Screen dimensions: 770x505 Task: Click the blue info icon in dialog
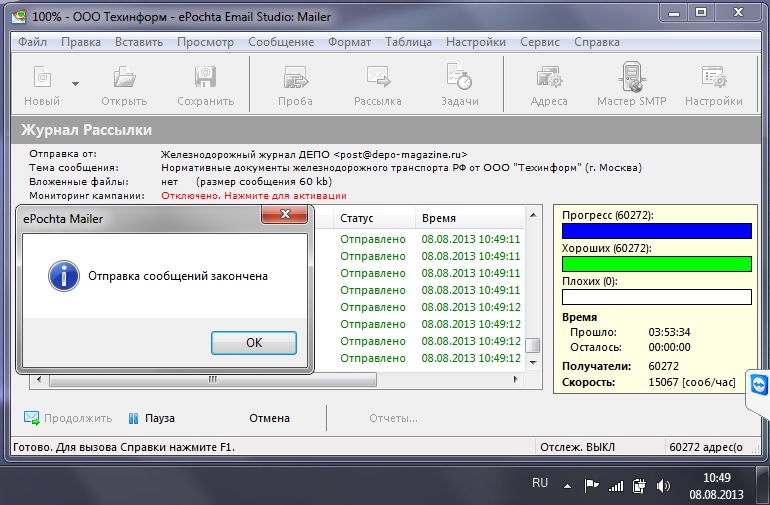(x=64, y=276)
